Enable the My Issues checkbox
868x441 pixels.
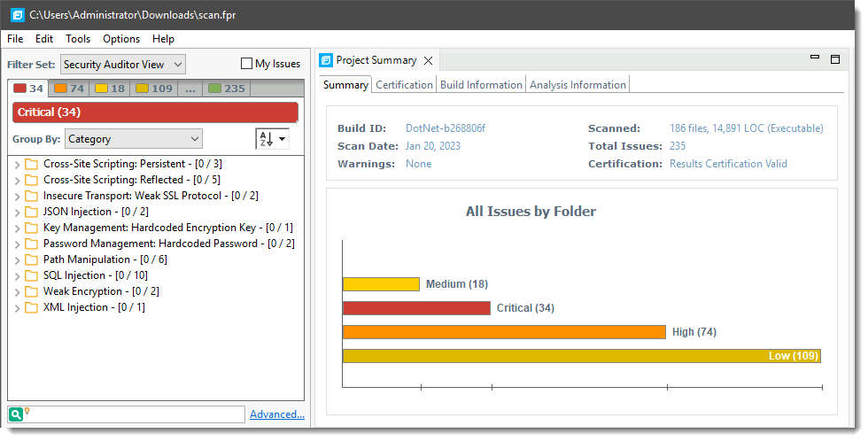pos(247,64)
